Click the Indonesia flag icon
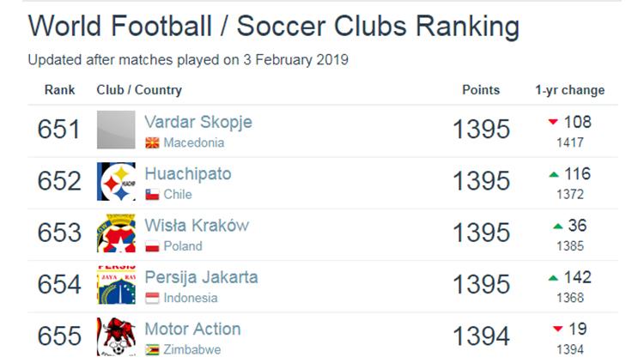Viewport: 644px width, 363px height. [152, 299]
